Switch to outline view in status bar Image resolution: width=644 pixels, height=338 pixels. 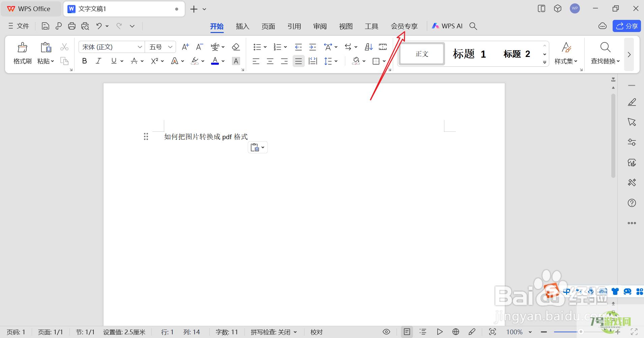point(423,332)
